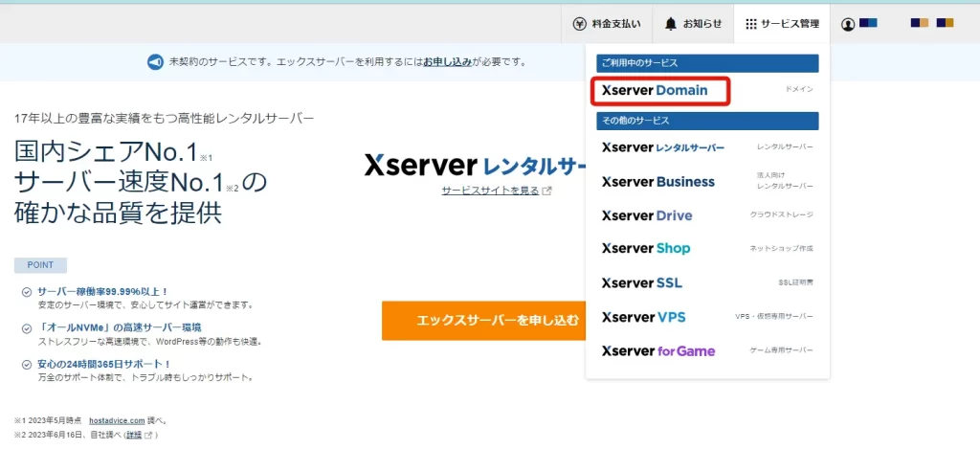Select Xserver VPS from the list

pyautogui.click(x=644, y=317)
